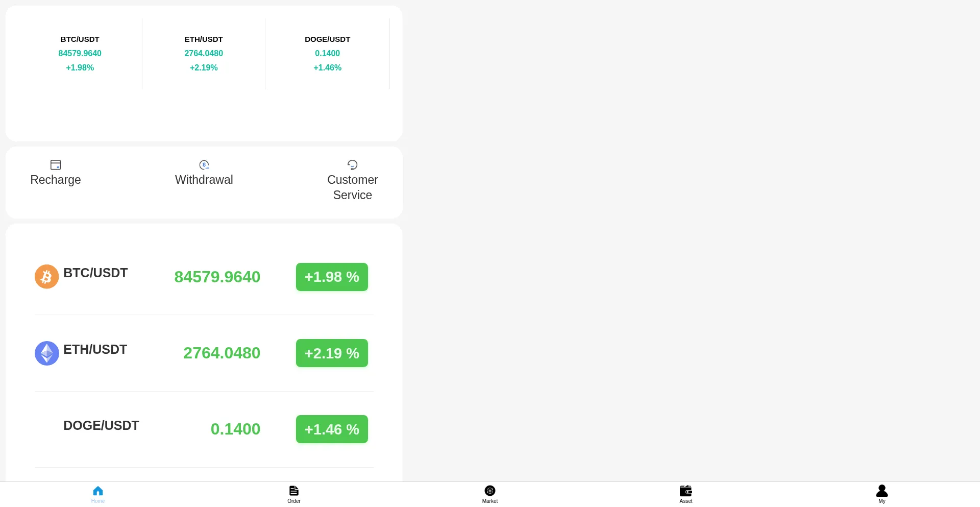Image resolution: width=980 pixels, height=507 pixels.
Task: Open the ETH/USDT row in the list
Action: pyautogui.click(x=95, y=350)
